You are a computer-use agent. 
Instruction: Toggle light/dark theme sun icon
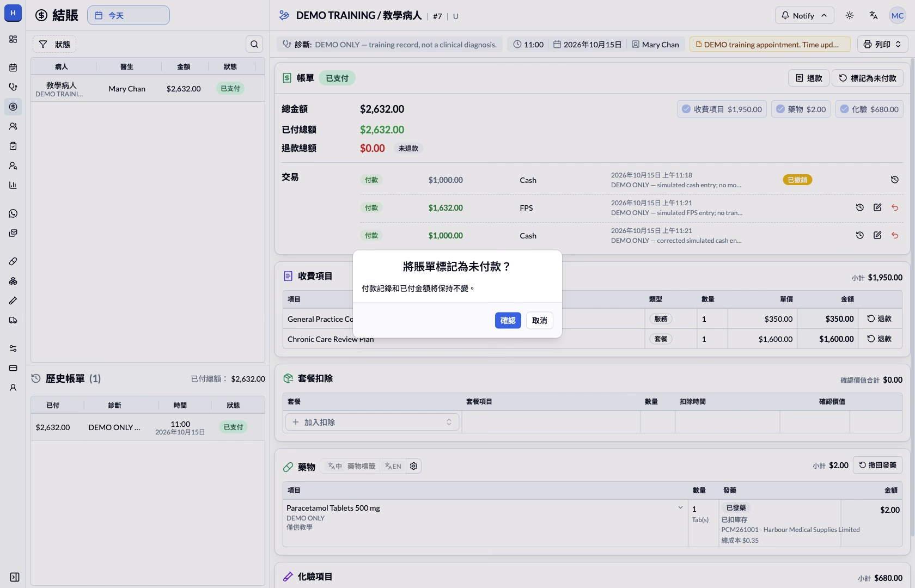pos(850,15)
